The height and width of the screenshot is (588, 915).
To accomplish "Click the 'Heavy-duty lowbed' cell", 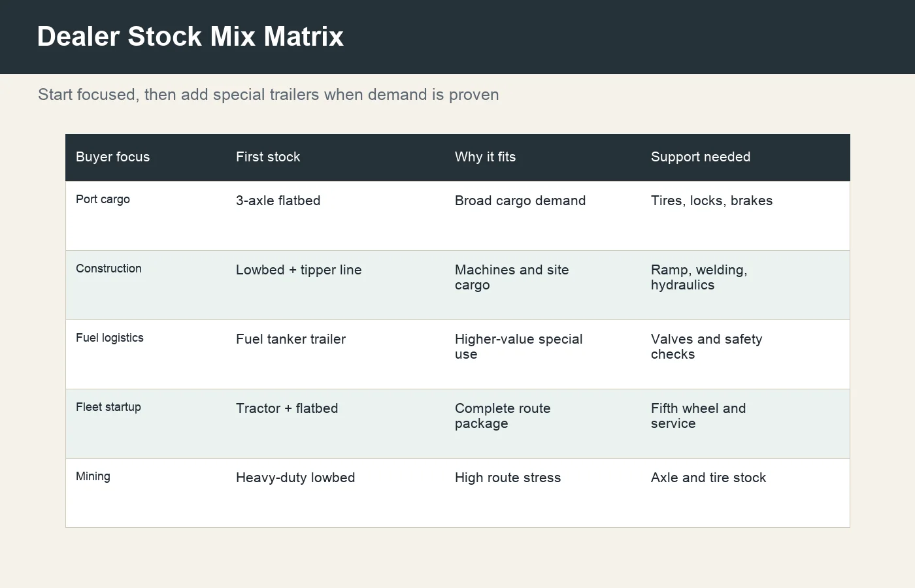I will pyautogui.click(x=295, y=478).
